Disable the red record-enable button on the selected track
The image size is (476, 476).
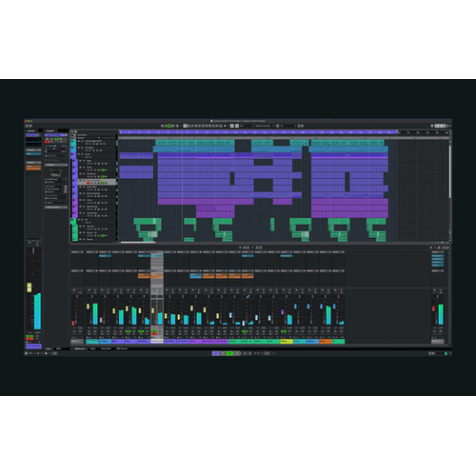point(88,183)
